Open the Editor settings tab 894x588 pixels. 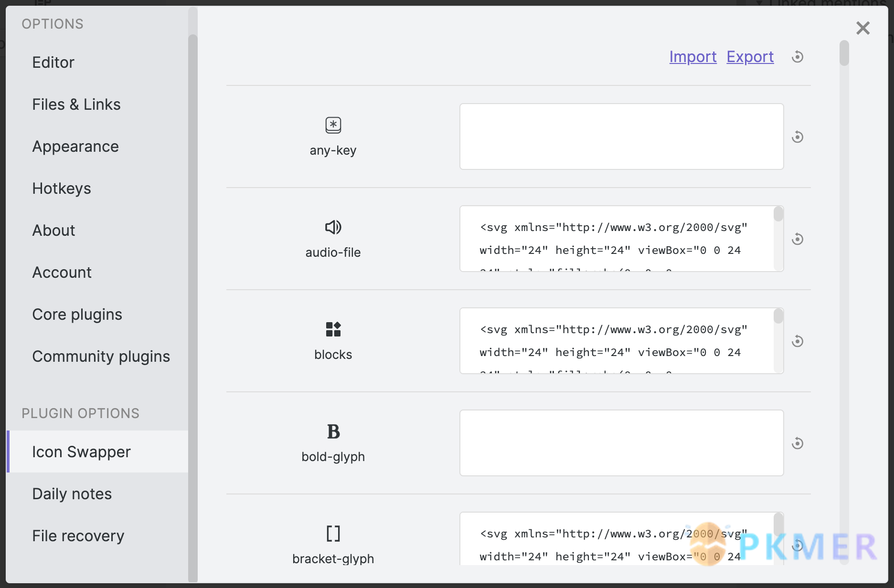53,63
